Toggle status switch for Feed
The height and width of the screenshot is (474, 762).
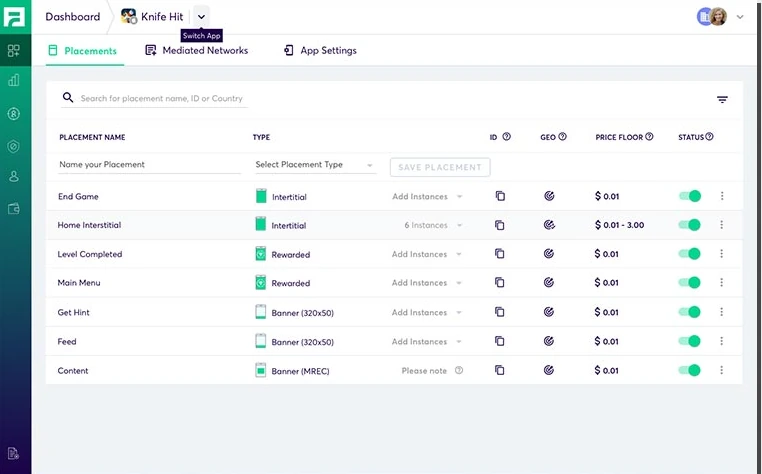coord(690,341)
